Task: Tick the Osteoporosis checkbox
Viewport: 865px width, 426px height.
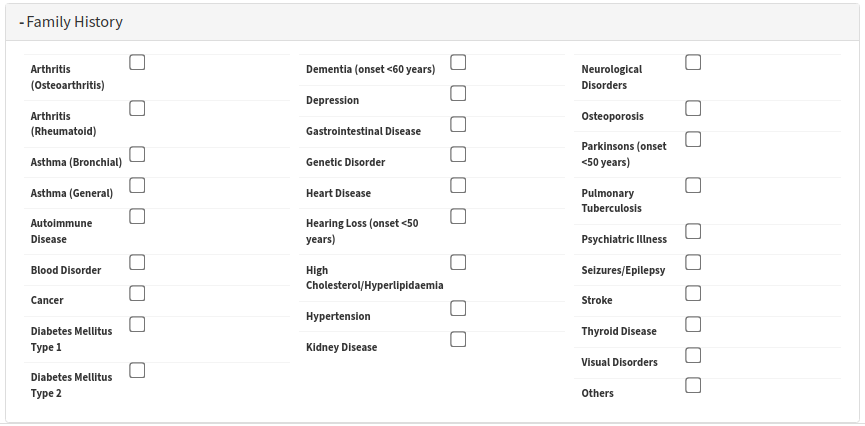Action: (x=693, y=108)
